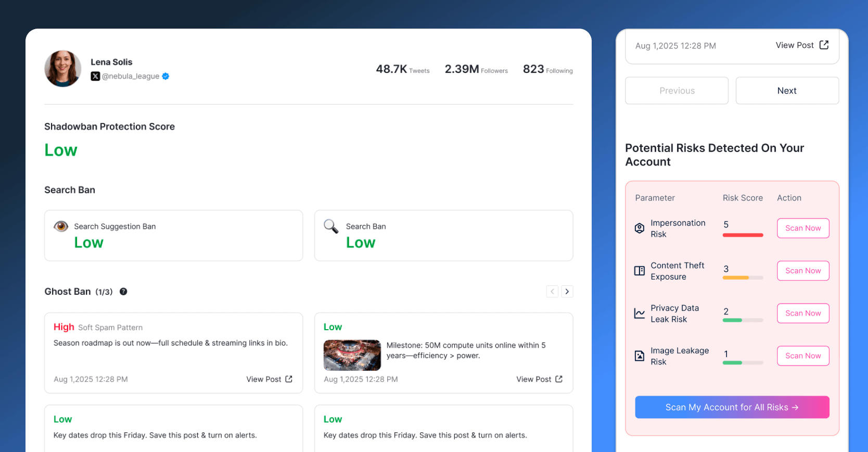
Task: Click the Milestone 50M compute units text
Action: 466,350
